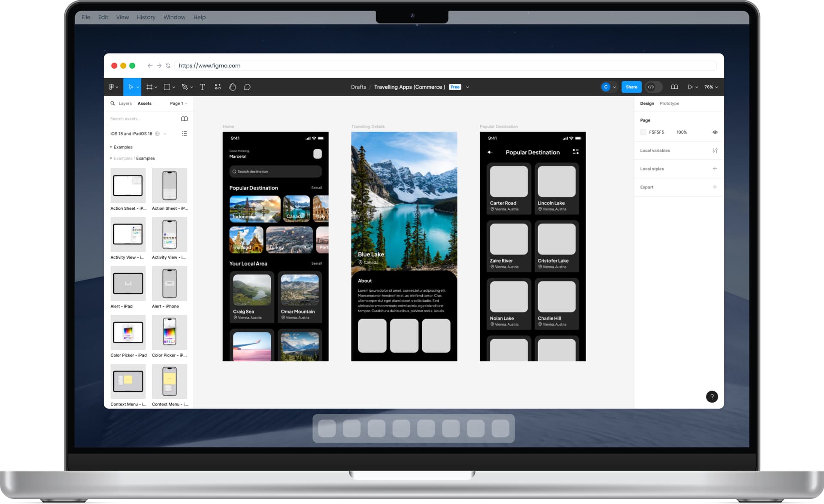Open the Resources components tool
Screen dimensions: 824x504
(x=218, y=87)
